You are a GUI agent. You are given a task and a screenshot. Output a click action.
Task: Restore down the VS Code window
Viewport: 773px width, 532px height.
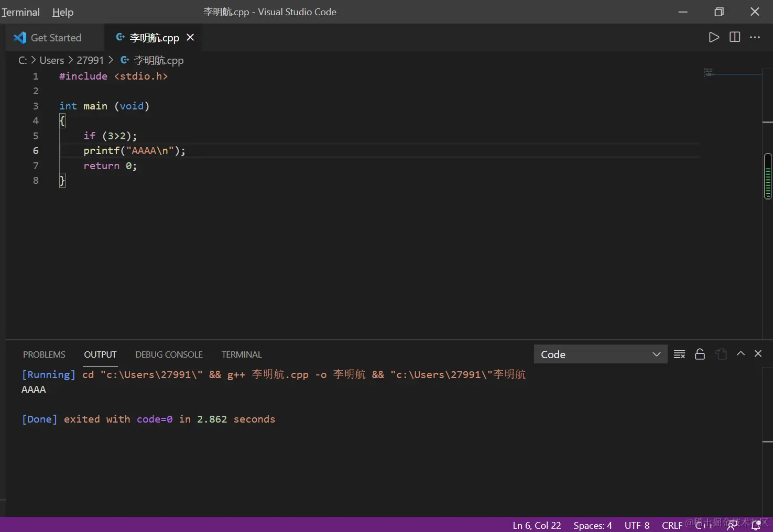click(x=719, y=12)
